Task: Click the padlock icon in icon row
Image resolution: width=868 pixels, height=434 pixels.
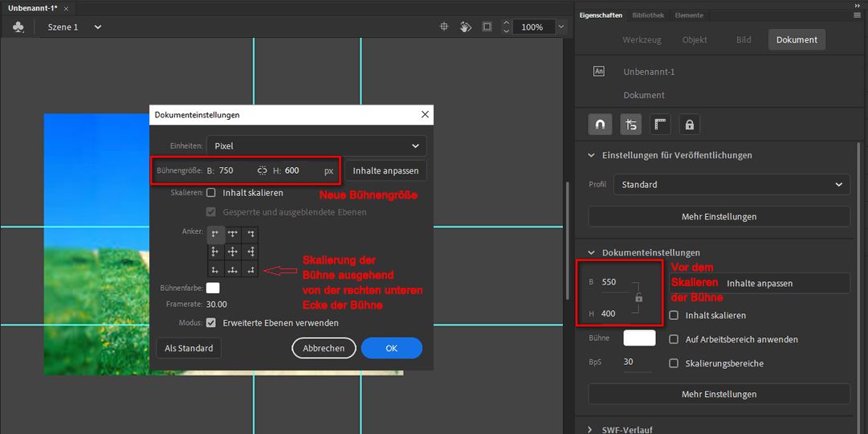Action: coord(689,125)
